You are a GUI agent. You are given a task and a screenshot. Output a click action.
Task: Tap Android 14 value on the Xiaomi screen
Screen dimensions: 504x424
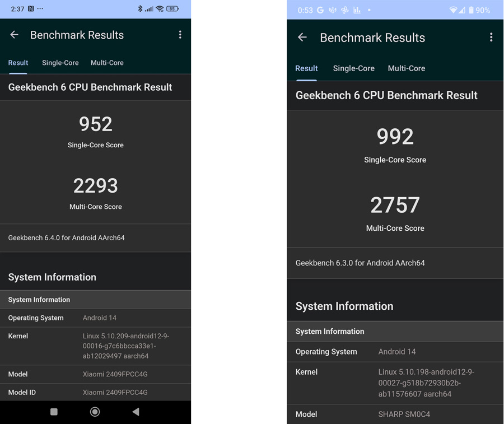[100, 318]
